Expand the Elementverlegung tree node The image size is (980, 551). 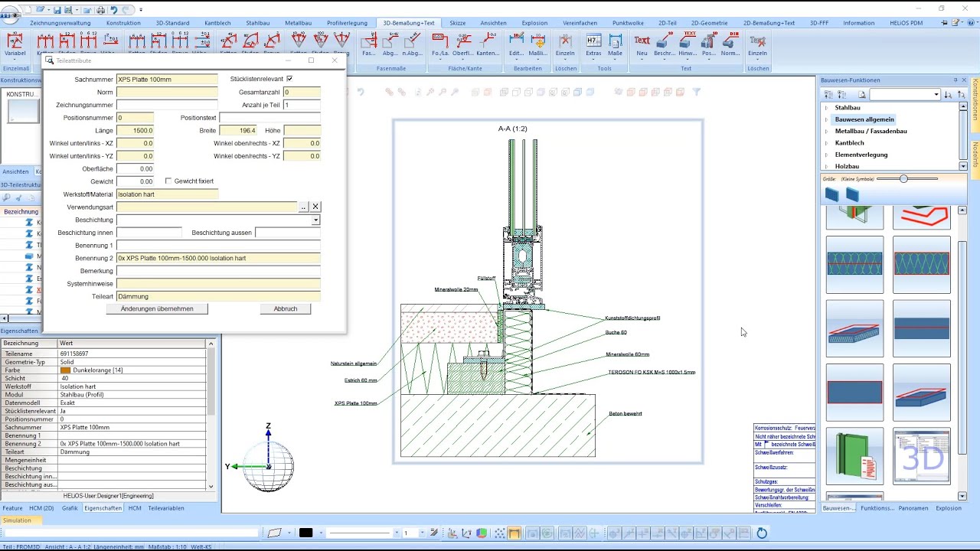pos(826,155)
